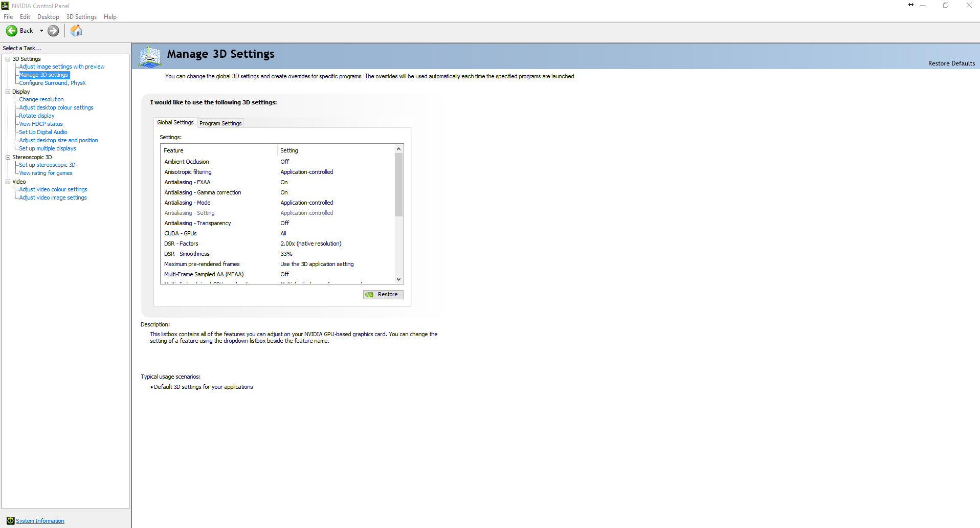Open the Desktop menu
This screenshot has width=980, height=528.
[48, 17]
